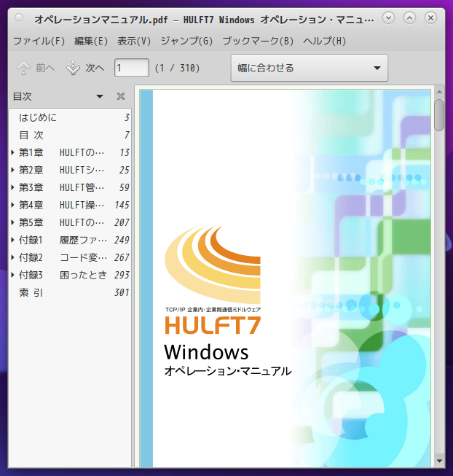Expand the 第1章 tree entry
This screenshot has height=476, width=453.
pyautogui.click(x=12, y=152)
